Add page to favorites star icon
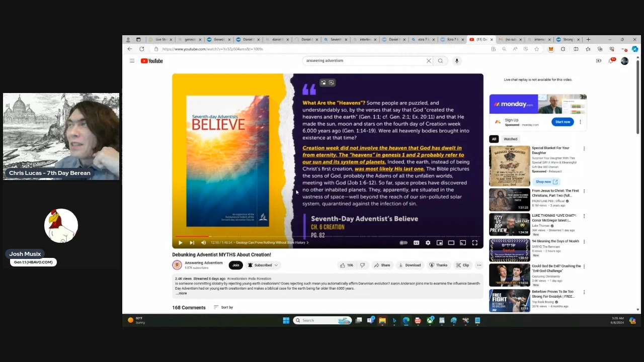The width and height of the screenshot is (644, 362). click(x=537, y=49)
